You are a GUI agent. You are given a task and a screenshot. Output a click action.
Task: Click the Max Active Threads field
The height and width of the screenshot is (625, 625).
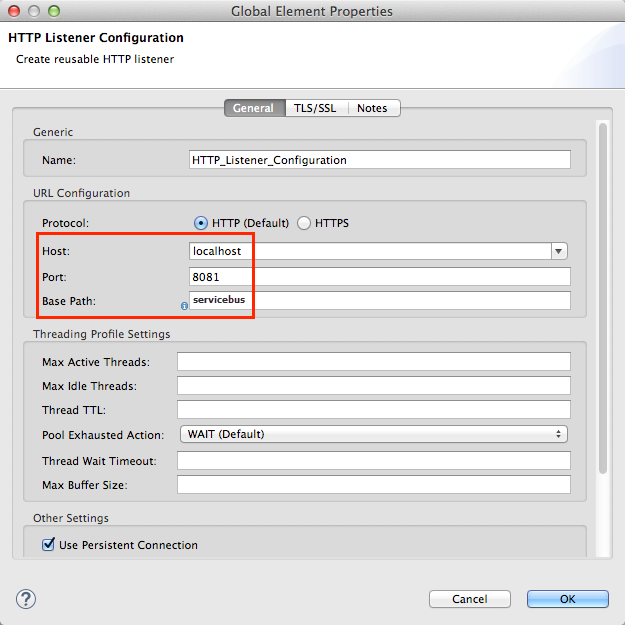coord(373,362)
